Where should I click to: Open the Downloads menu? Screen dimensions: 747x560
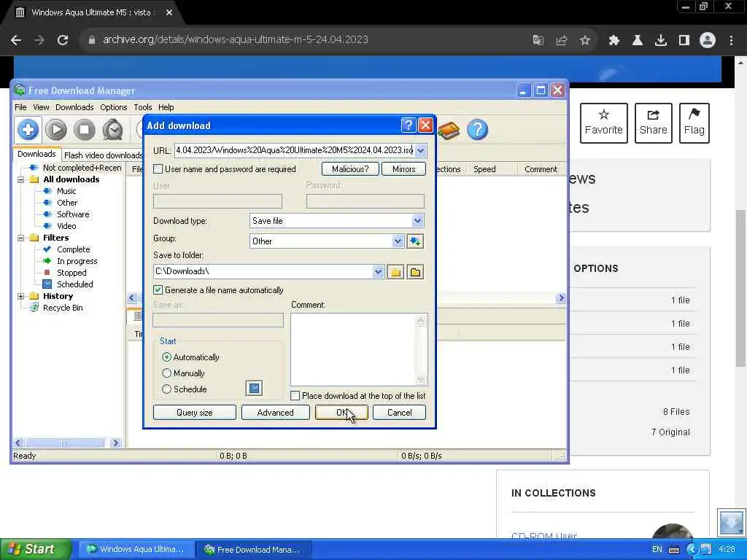click(x=74, y=107)
